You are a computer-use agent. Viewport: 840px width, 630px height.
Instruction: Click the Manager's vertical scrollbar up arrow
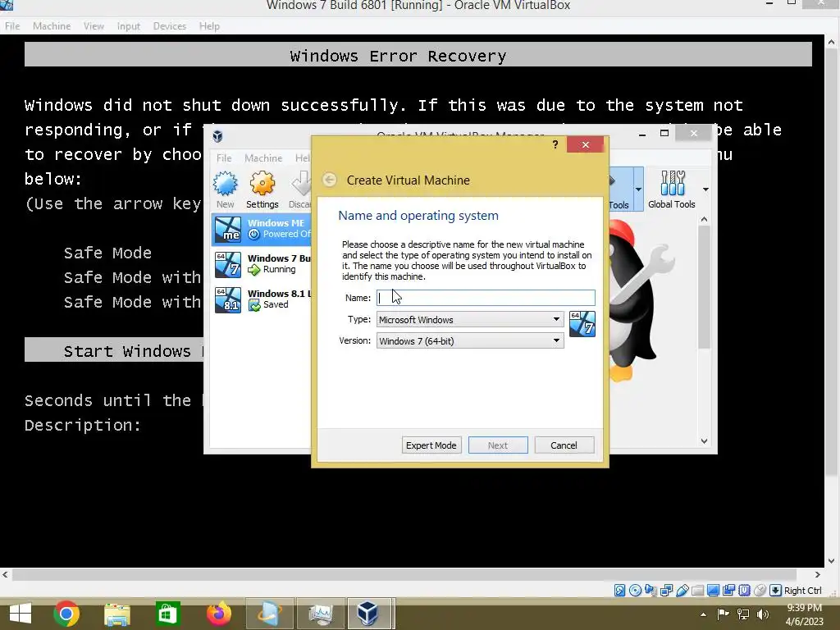tap(705, 219)
